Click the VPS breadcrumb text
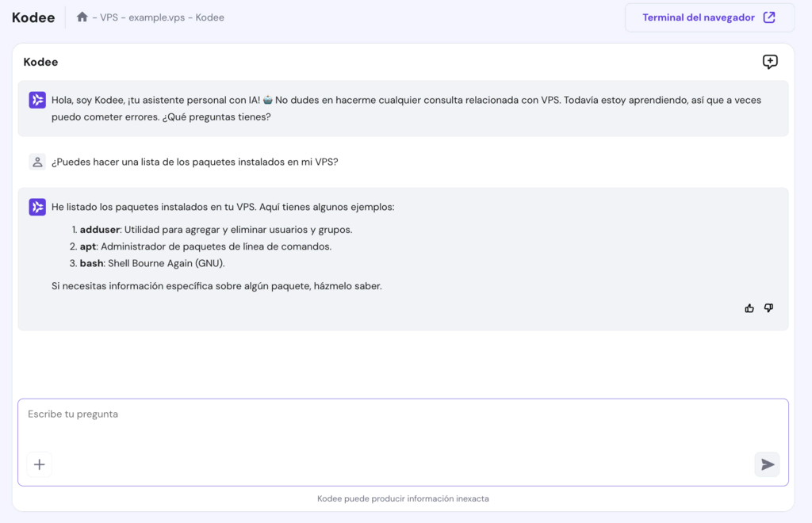Screen dimensions: 812x523 click(x=109, y=17)
